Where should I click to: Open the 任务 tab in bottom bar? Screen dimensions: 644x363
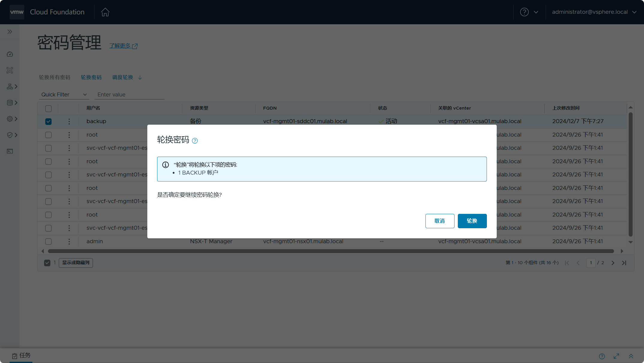(21, 356)
